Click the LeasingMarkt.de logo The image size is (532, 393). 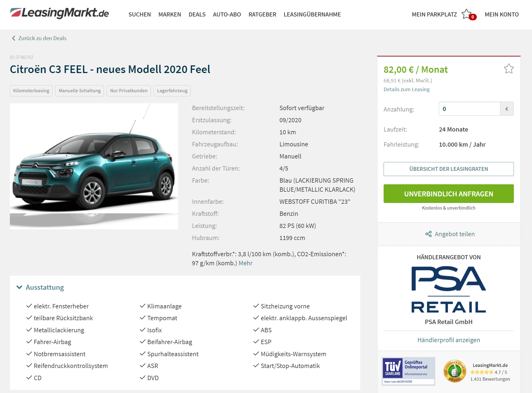[59, 13]
